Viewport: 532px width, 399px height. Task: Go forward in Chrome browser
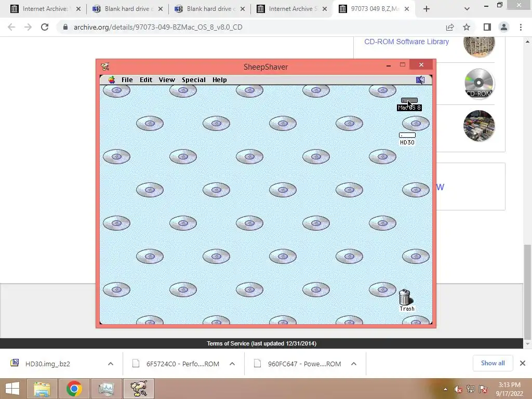click(28, 27)
